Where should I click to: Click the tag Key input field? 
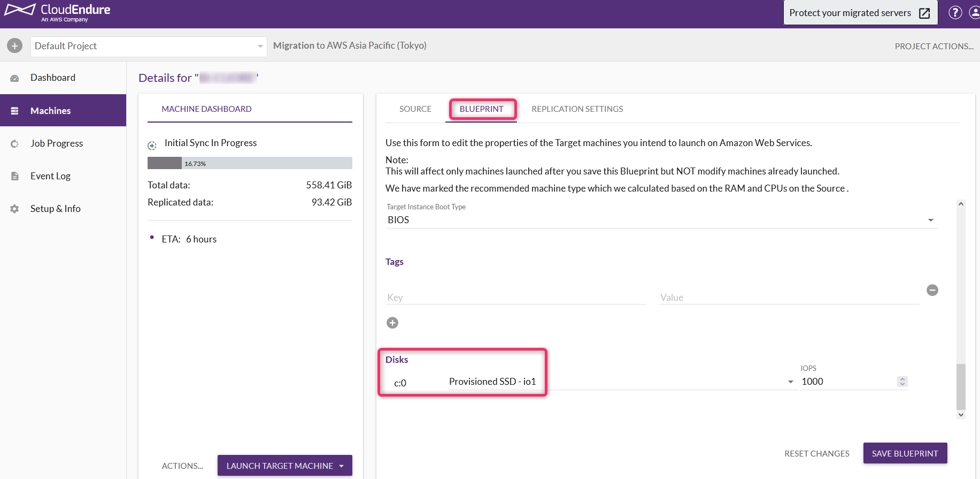click(516, 298)
